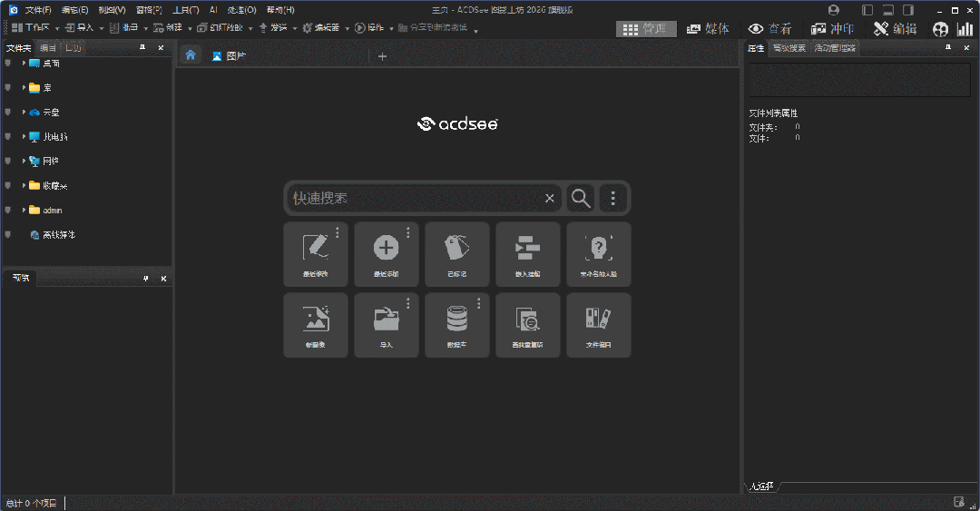Viewport: 980px width, 511px height.
Task: Toggle easy-select marker for Network
Action: tap(7, 161)
